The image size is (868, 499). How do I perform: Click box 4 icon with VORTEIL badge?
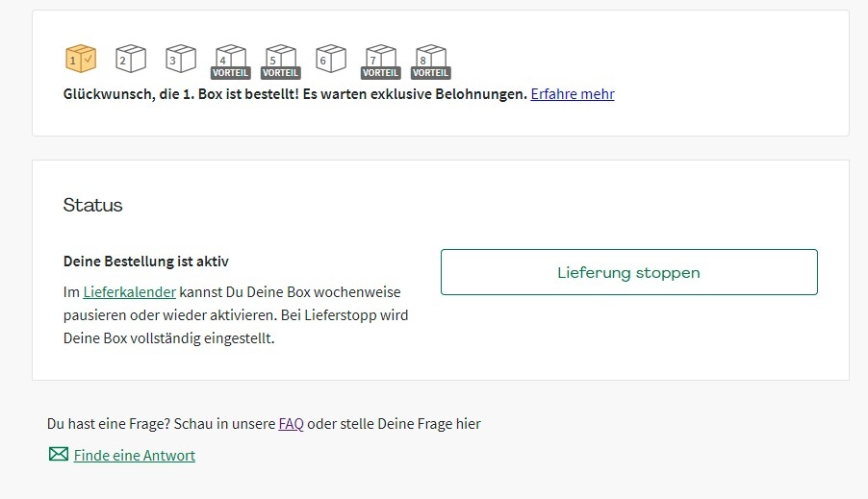(230, 60)
